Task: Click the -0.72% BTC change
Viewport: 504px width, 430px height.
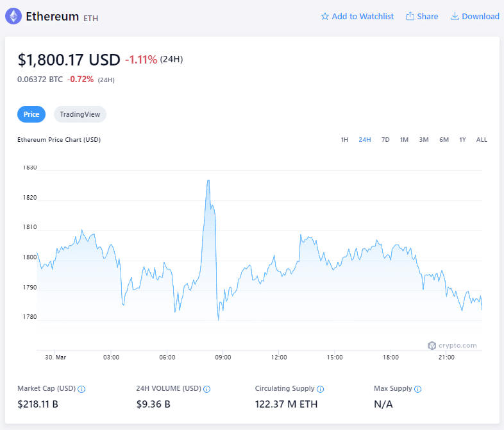Action: (x=80, y=79)
